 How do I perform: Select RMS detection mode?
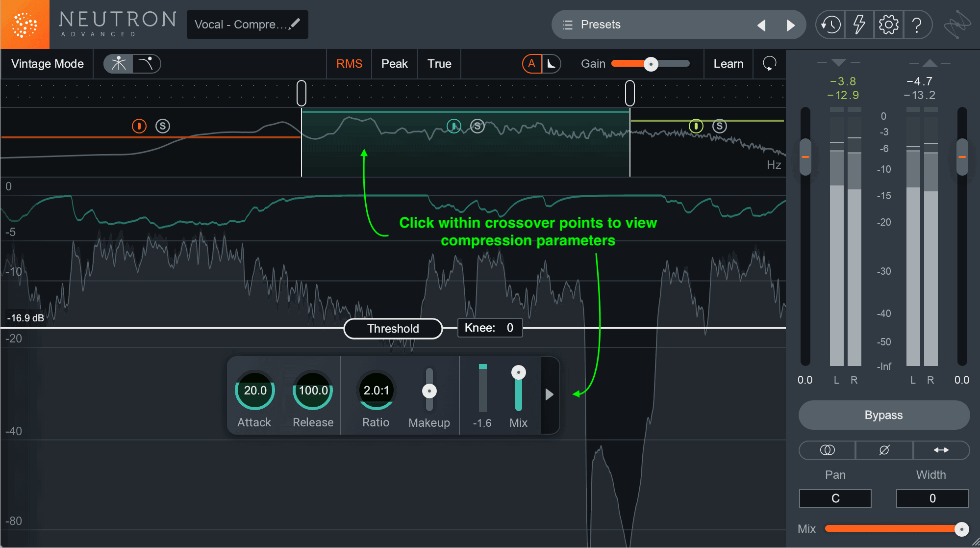349,64
